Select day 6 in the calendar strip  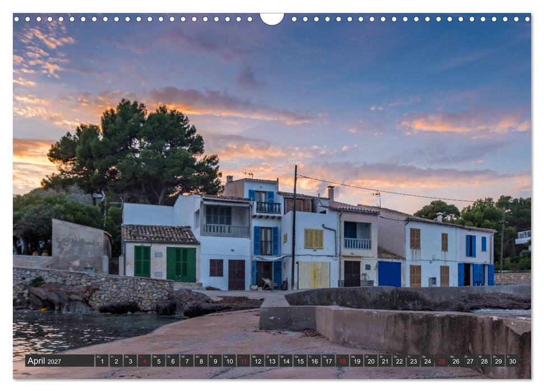173,361
